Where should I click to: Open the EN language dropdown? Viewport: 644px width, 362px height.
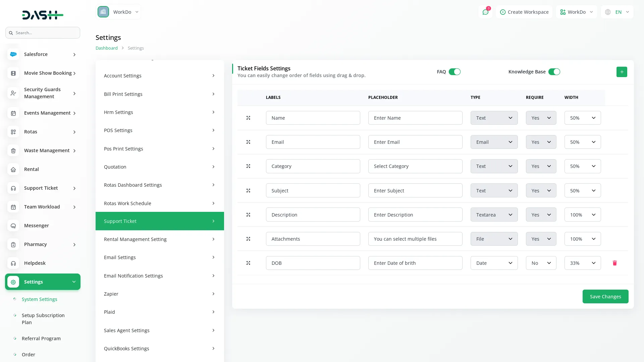coord(617,12)
